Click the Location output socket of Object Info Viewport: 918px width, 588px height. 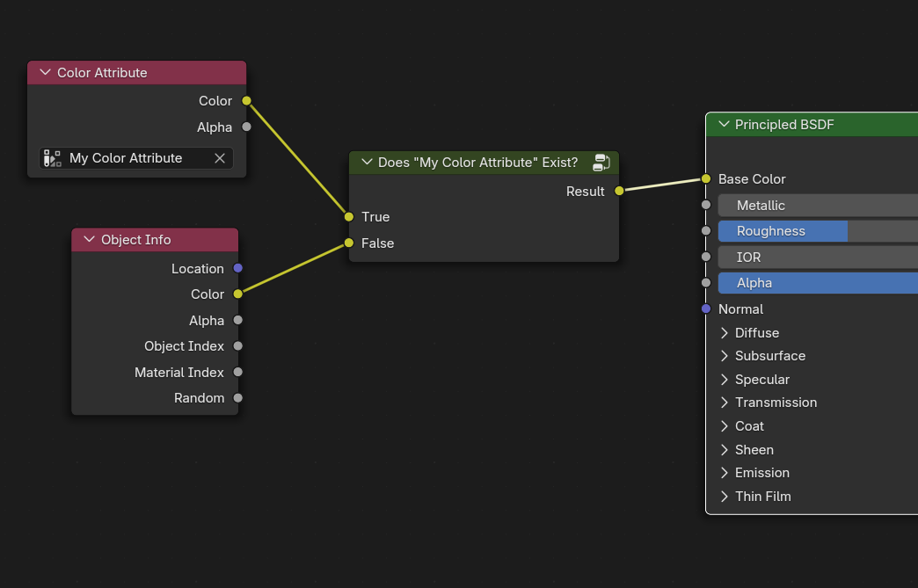point(237,268)
